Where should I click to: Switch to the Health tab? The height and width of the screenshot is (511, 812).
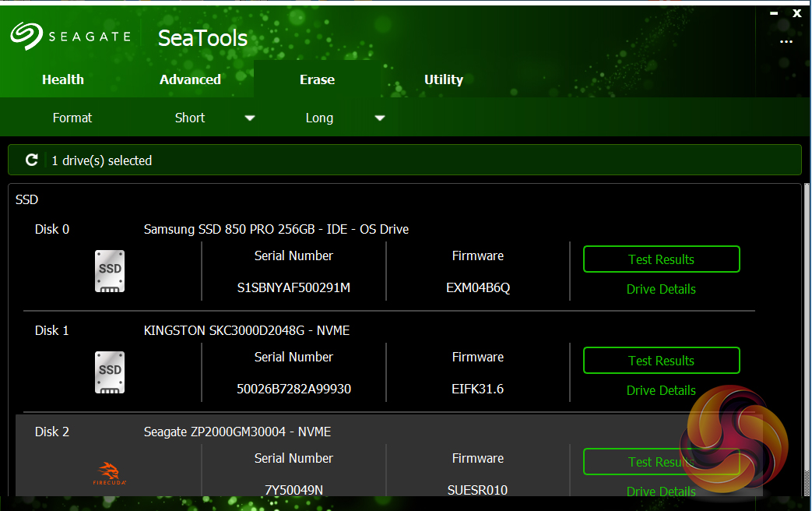[x=63, y=79]
